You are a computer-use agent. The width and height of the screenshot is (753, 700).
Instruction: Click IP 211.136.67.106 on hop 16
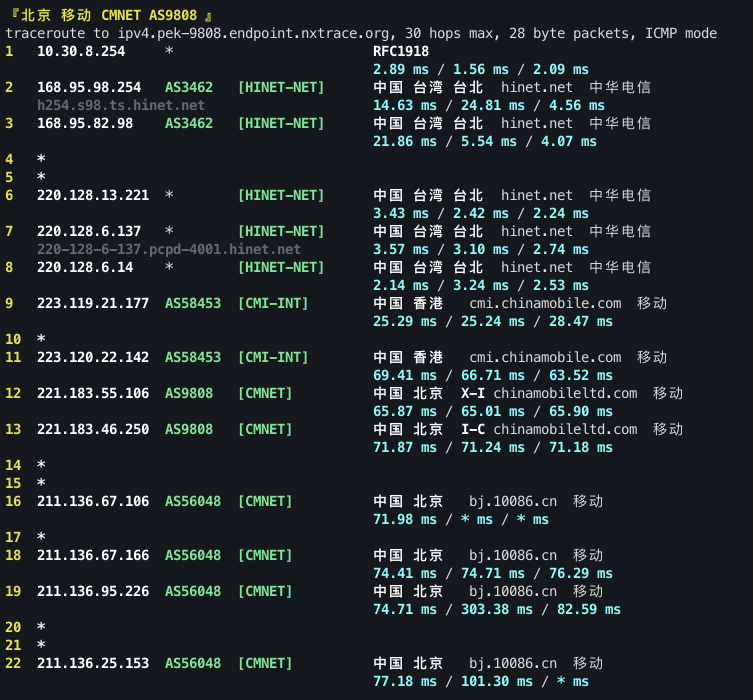click(93, 501)
